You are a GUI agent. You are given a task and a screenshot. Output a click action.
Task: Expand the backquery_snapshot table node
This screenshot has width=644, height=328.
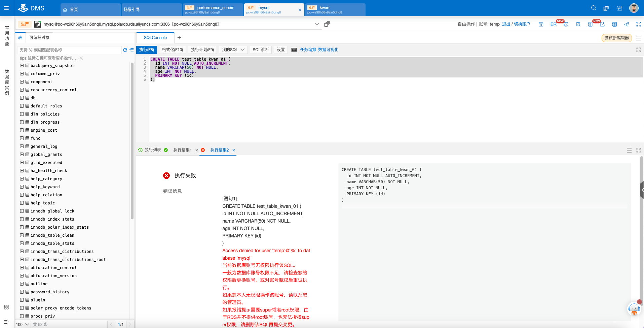coord(21,65)
